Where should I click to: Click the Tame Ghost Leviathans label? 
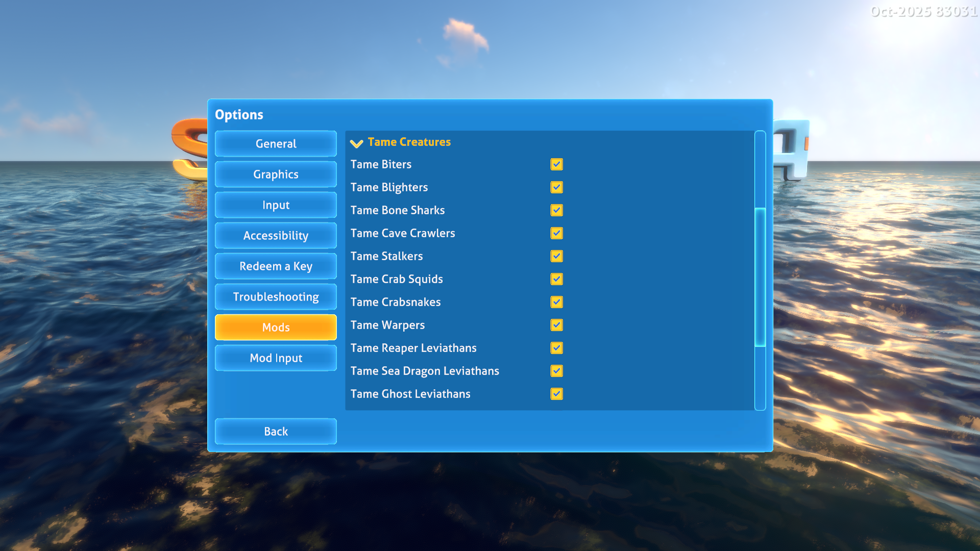tap(410, 394)
